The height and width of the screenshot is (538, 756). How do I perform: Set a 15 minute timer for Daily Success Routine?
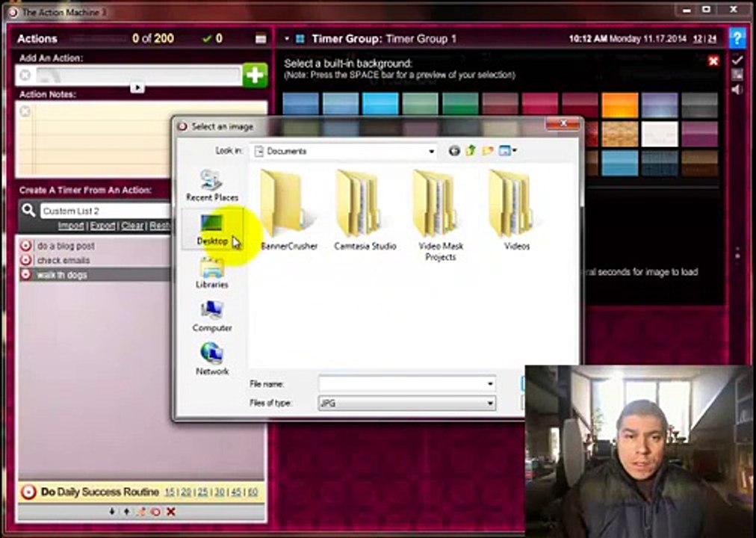tap(170, 492)
